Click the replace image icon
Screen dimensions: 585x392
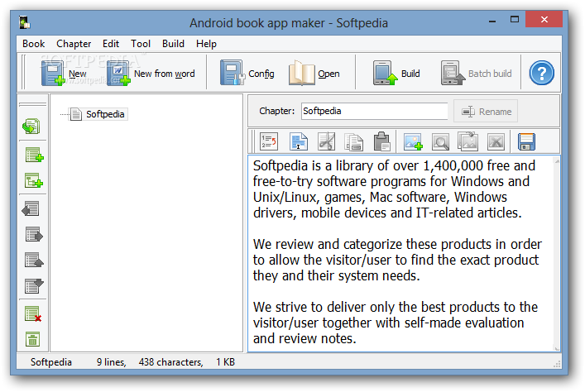468,141
